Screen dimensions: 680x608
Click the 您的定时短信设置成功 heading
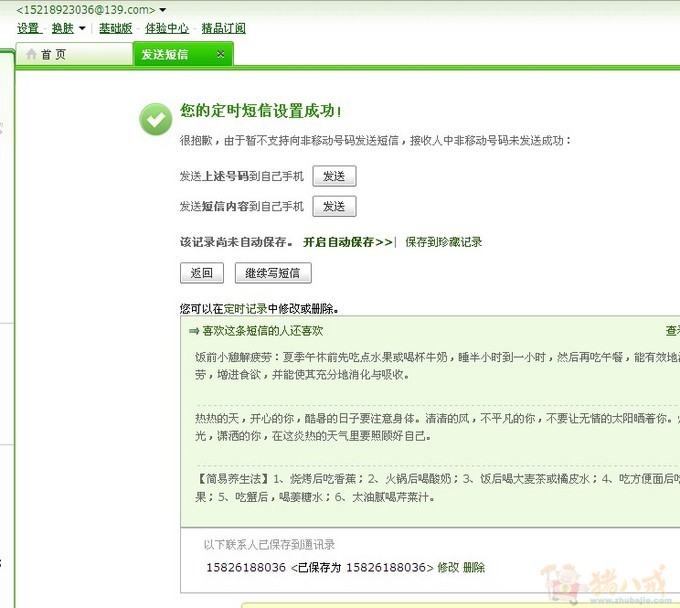coord(261,111)
